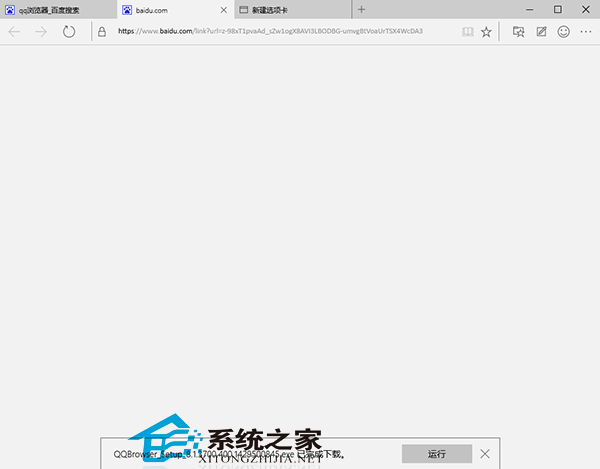Screen dimensions: 600x469
Task: Refresh the current page
Action: 69,31
